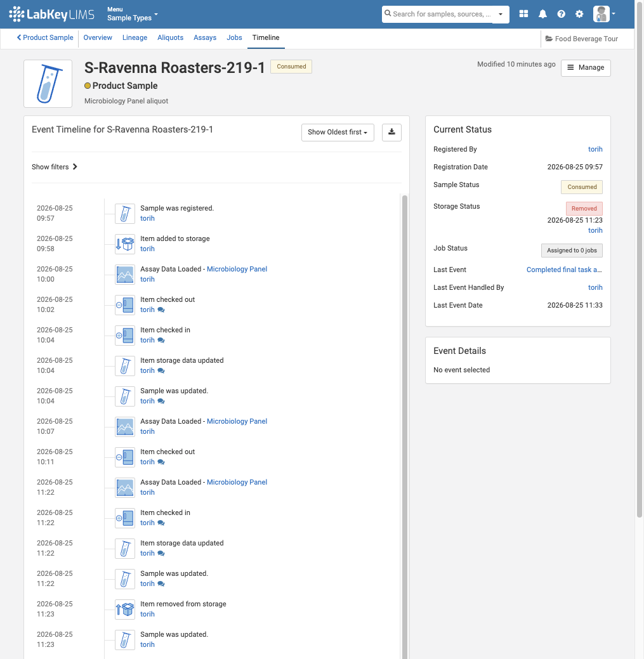Open the settings gear icon
644x659 pixels.
click(579, 14)
